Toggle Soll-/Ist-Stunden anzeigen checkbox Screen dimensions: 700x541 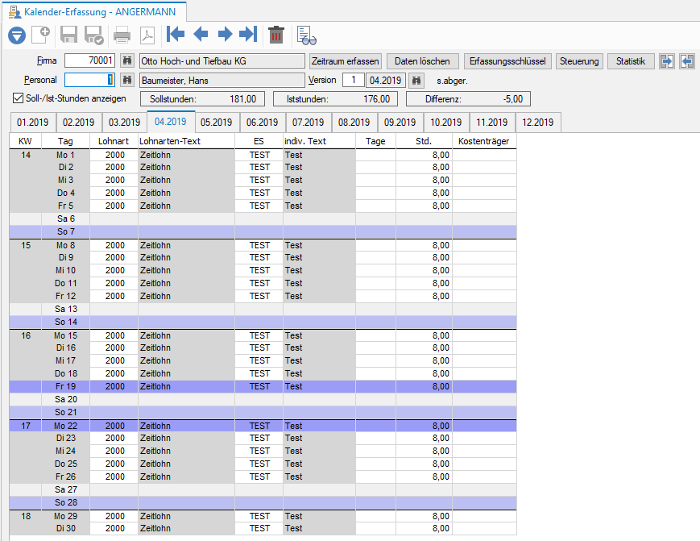(x=18, y=98)
